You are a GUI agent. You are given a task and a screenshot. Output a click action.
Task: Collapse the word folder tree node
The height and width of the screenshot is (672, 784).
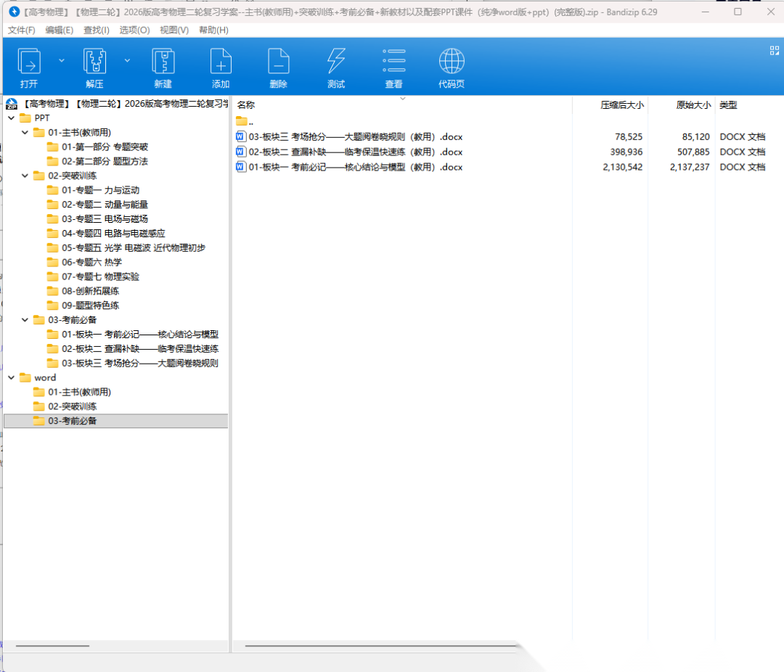point(11,377)
